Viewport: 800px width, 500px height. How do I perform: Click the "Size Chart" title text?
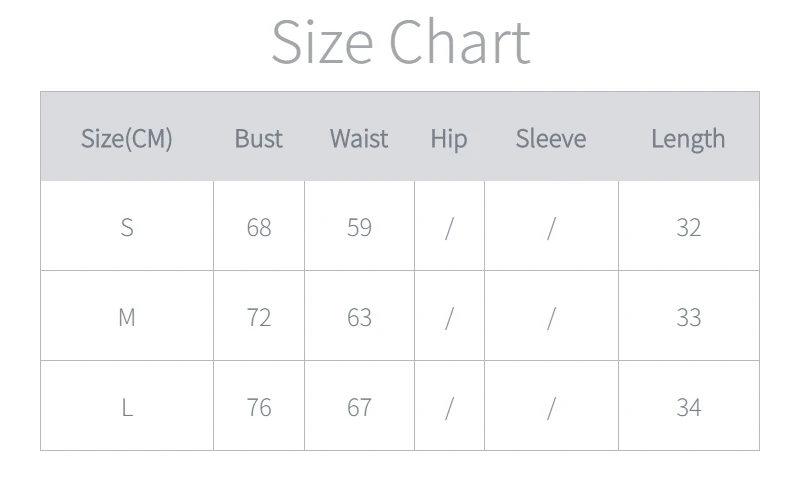[400, 43]
